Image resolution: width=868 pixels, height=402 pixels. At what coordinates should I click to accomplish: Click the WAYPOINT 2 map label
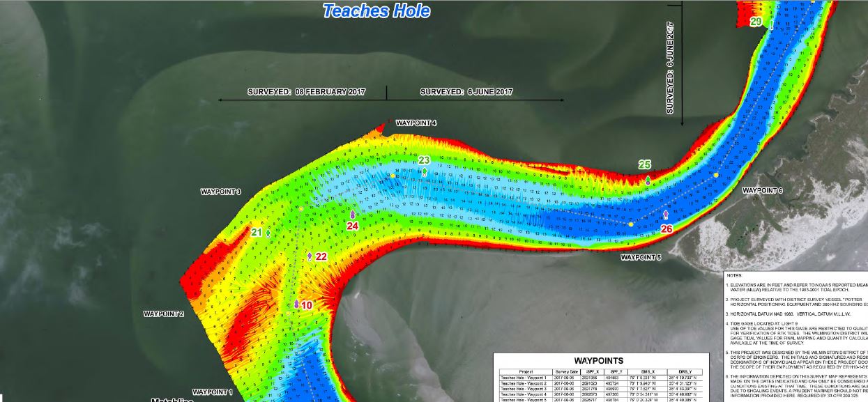(x=164, y=314)
